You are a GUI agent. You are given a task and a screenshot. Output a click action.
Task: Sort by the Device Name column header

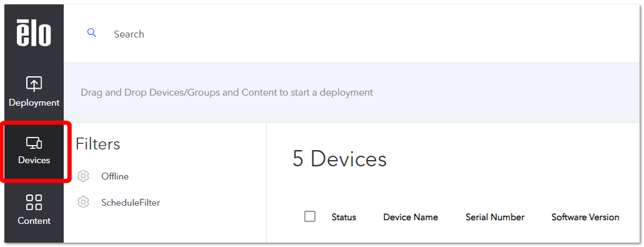(x=410, y=218)
